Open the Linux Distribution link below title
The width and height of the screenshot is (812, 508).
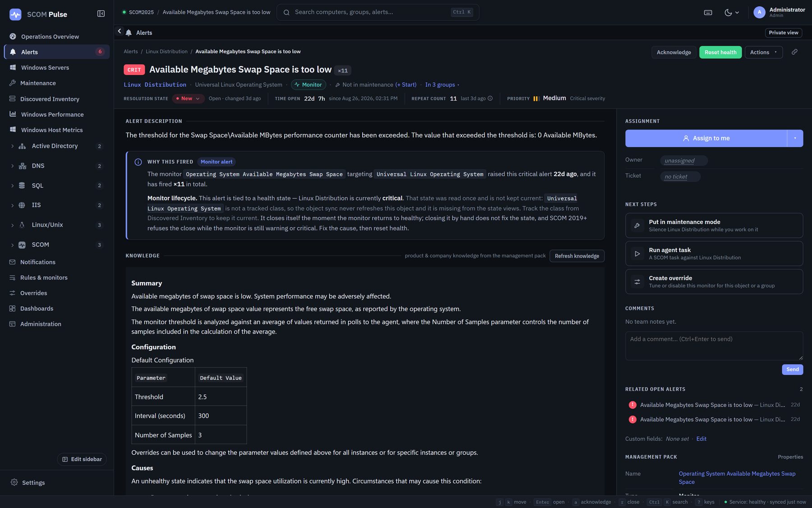coord(155,85)
